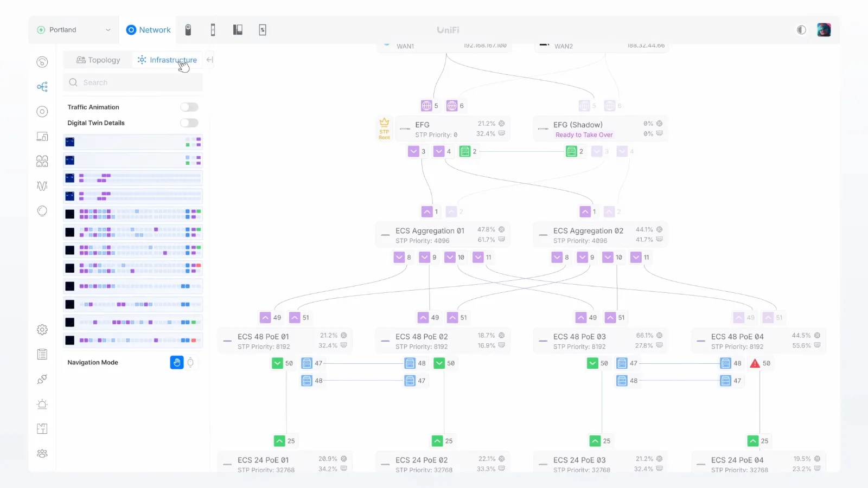Open the System Log sidebar icon
This screenshot has height=488, width=868.
click(x=42, y=354)
